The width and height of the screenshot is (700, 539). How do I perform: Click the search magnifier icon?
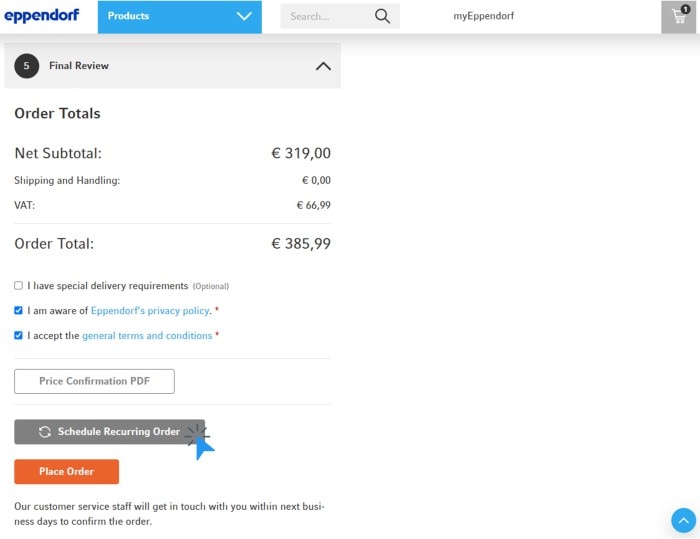coord(382,16)
